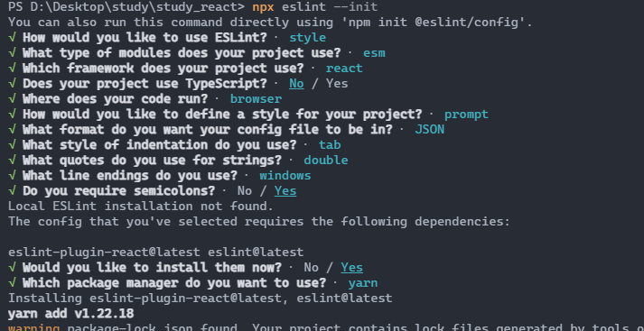Click the orange 'warning' label at bottom

[x=34, y=328]
